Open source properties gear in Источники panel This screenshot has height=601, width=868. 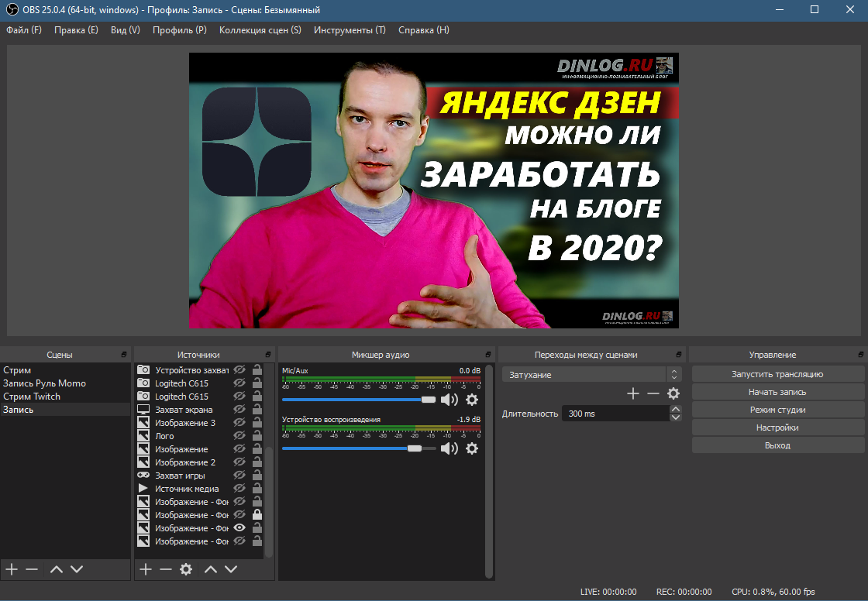pyautogui.click(x=186, y=569)
